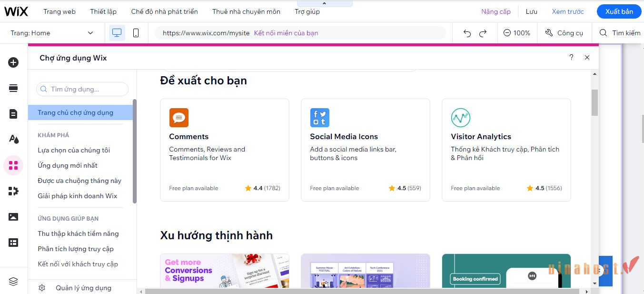
Task: Open the puzzle piece apps icon
Action: coord(13,191)
